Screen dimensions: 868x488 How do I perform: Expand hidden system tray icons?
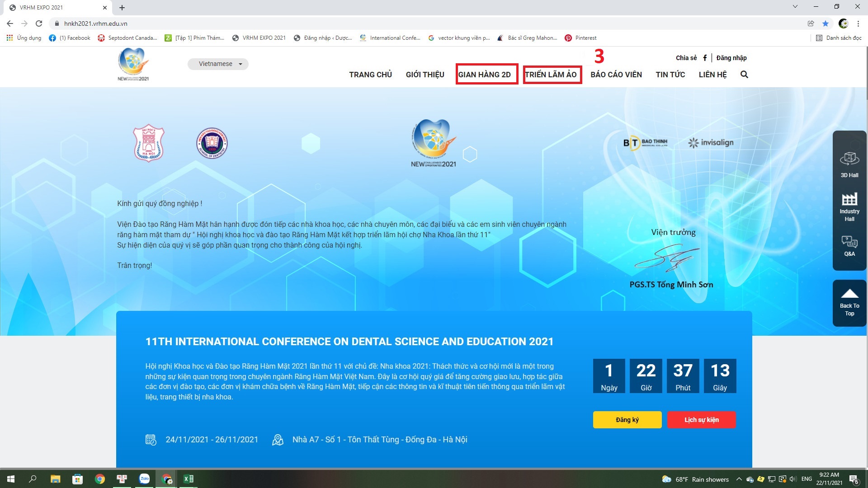[739, 479]
